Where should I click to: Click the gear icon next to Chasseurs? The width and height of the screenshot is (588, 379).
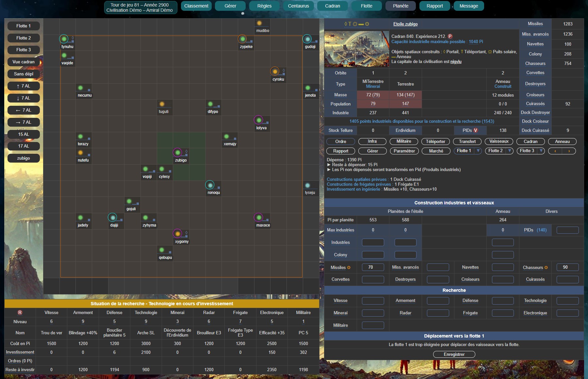click(546, 268)
